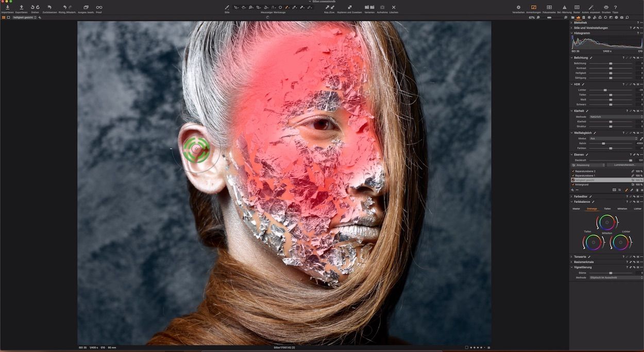Open the Tipps question mark icon
This screenshot has width=644, height=352.
(x=616, y=7)
